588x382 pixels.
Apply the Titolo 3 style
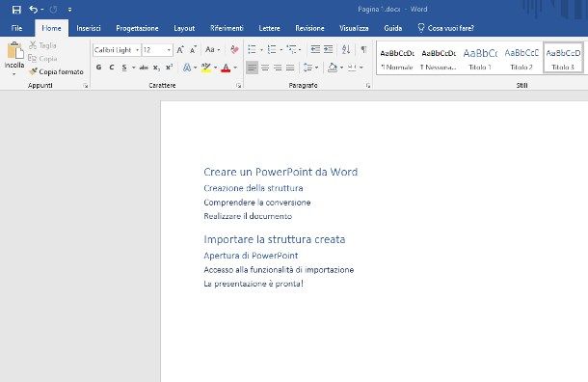point(563,58)
